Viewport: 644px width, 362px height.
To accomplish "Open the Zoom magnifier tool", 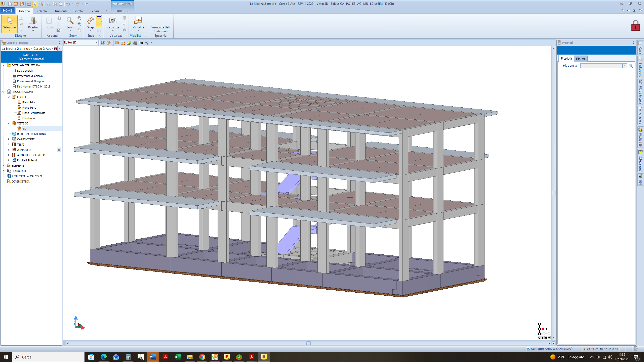I will (70, 24).
